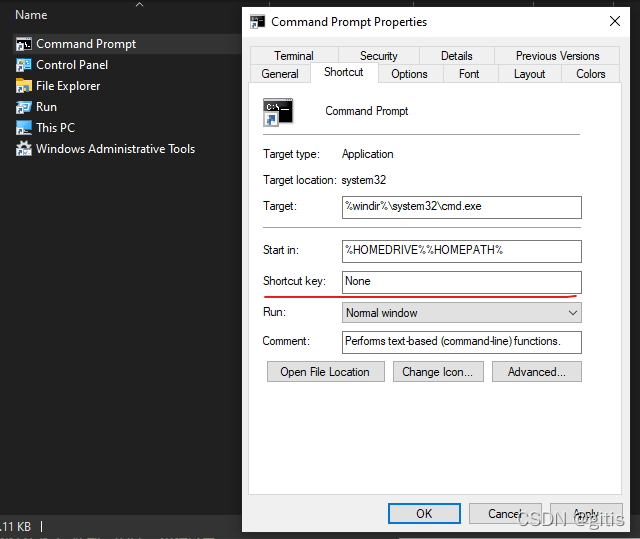Open the Previous Versions tab
The width and height of the screenshot is (640, 539).
557,55
